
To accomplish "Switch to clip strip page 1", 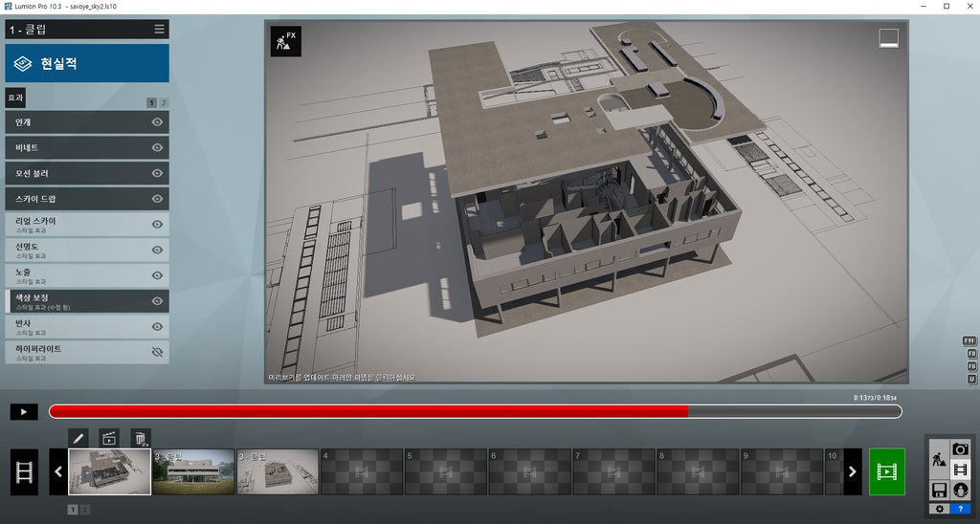I will [73, 510].
